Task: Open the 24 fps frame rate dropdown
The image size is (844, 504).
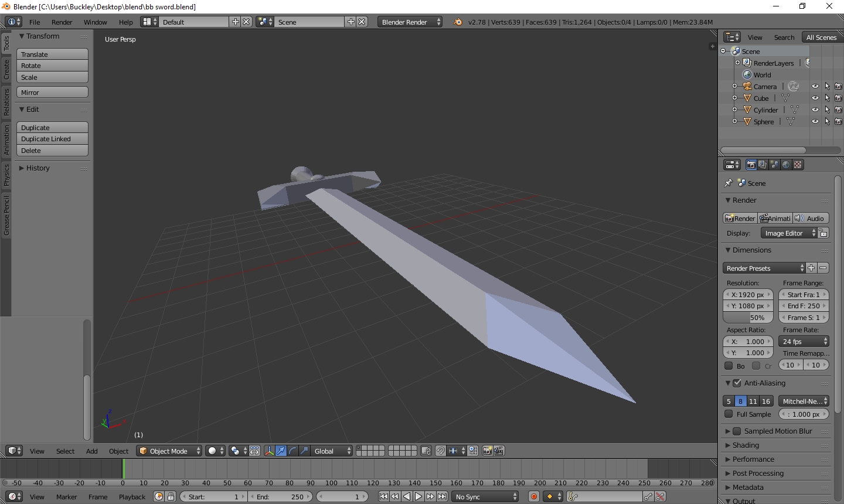Action: (x=804, y=341)
